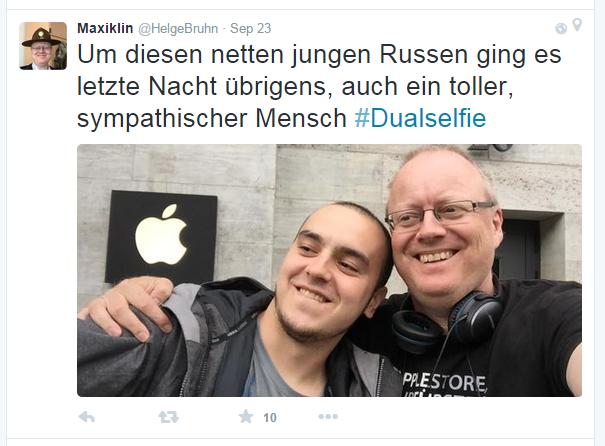View the 10 favorites count
The height and width of the screenshot is (446, 605).
coord(270,417)
